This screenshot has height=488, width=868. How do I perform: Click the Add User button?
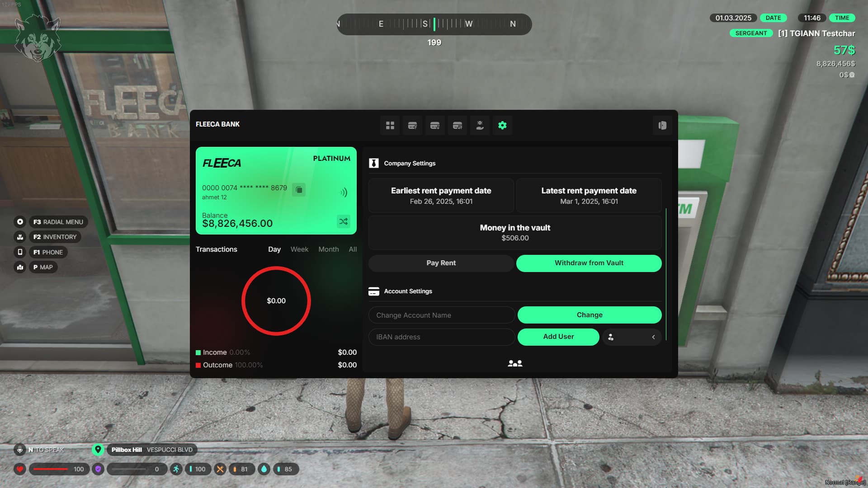coord(558,337)
